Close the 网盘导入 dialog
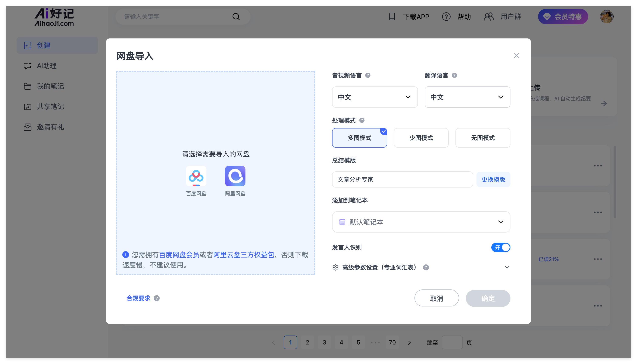Screen dimensions: 637x364 click(x=516, y=55)
